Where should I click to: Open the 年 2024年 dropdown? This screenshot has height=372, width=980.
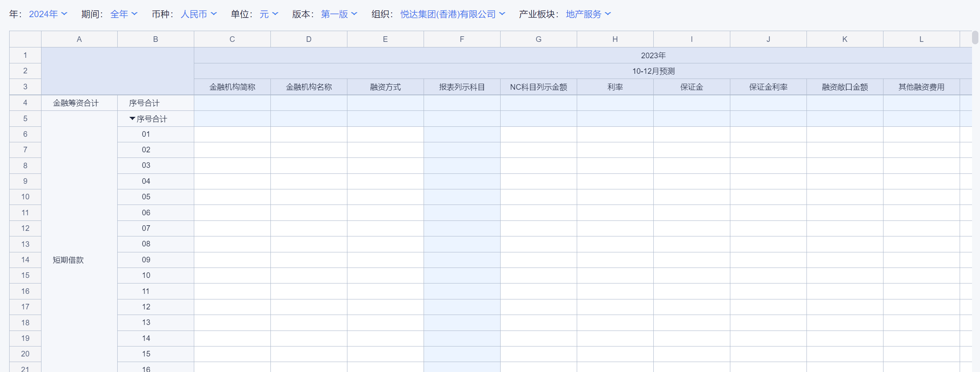(48, 14)
